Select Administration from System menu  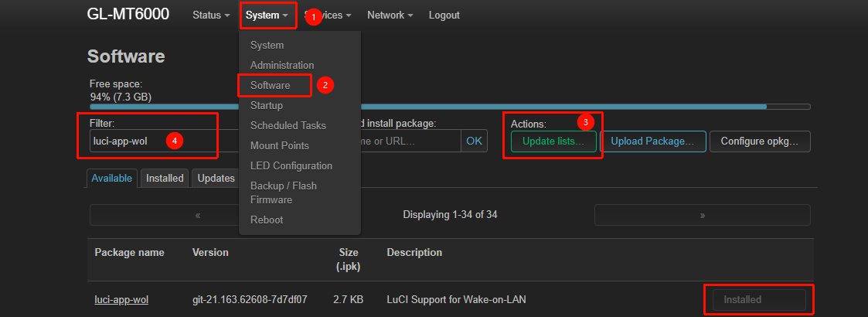[282, 65]
